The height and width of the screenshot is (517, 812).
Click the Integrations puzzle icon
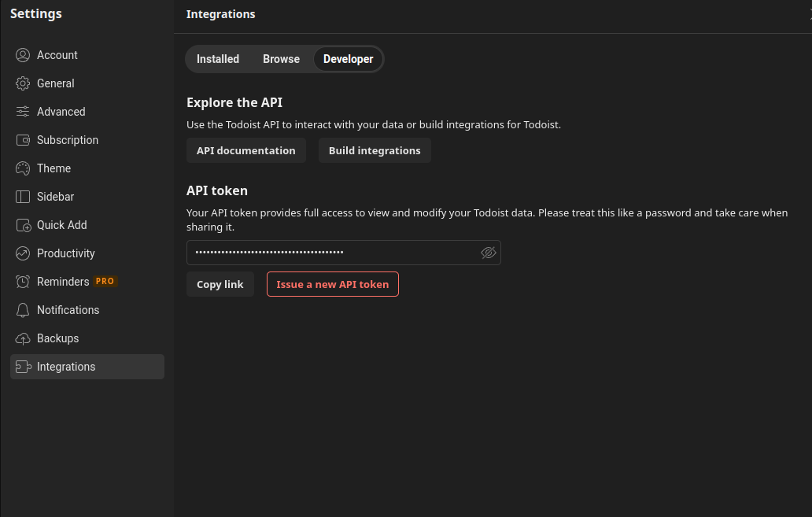(x=23, y=367)
